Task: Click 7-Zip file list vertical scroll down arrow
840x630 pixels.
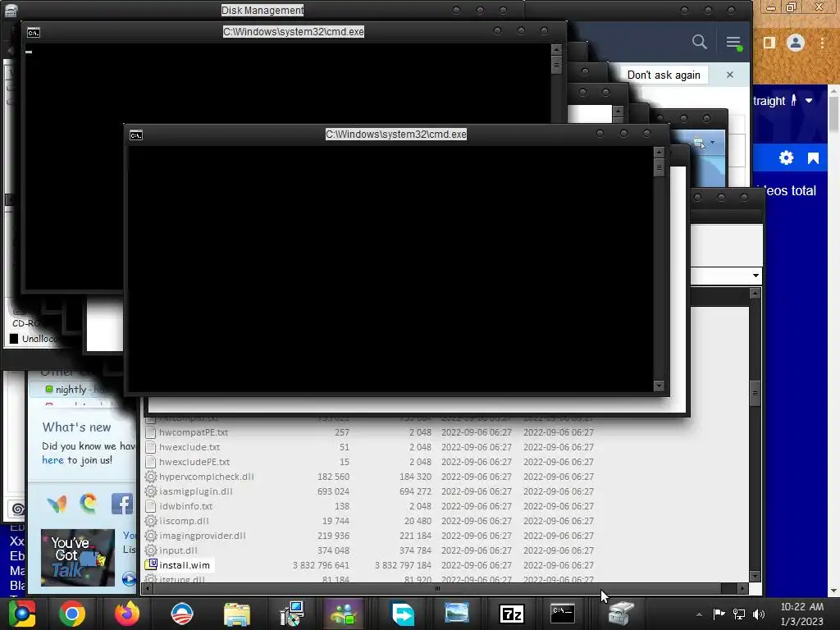Action: pyautogui.click(x=756, y=577)
